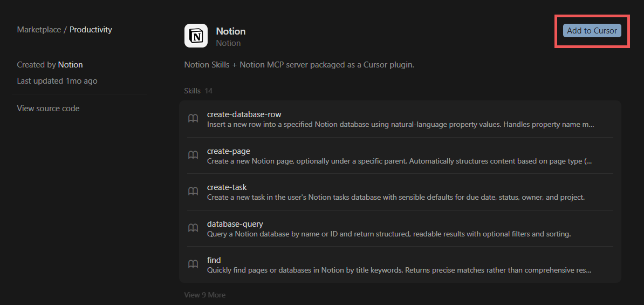Go back to Marketplace in the breadcrumb
644x305 pixels.
click(39, 30)
